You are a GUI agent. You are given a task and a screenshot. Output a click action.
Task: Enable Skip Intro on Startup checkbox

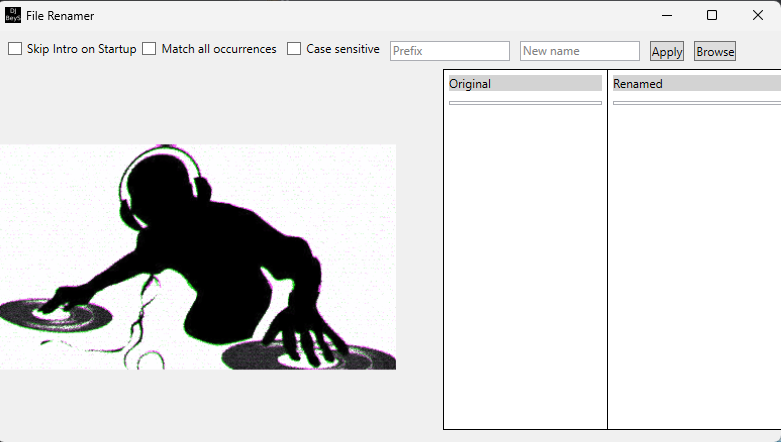click(15, 49)
